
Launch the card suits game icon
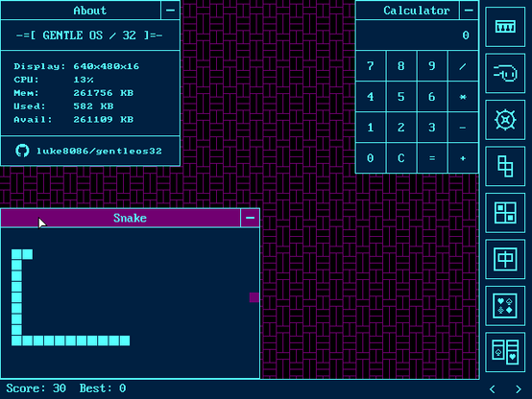[505, 305]
